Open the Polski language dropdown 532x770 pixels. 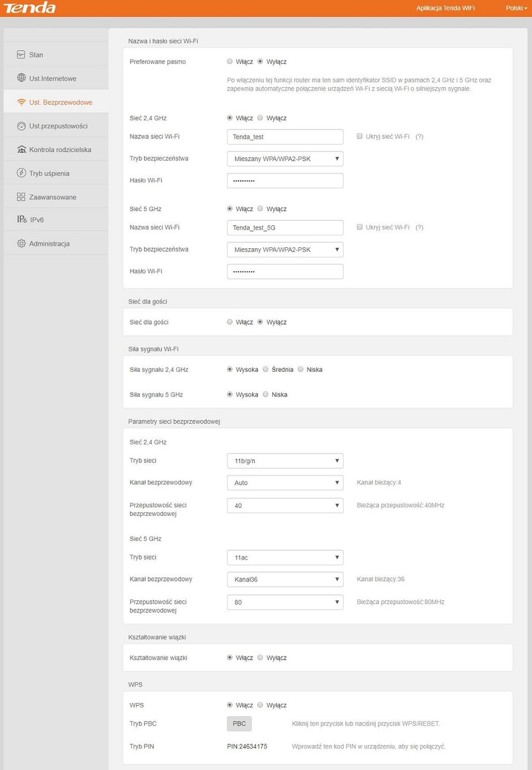[x=516, y=8]
